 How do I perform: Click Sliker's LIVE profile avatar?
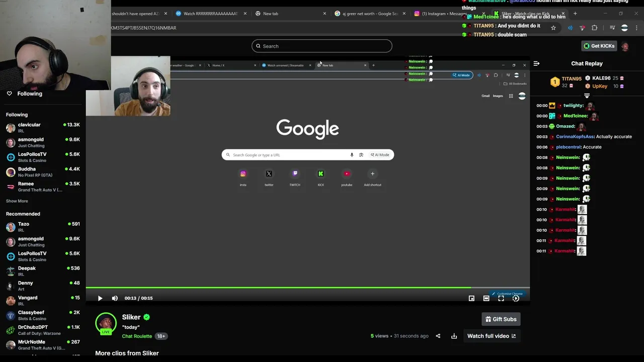point(106,323)
